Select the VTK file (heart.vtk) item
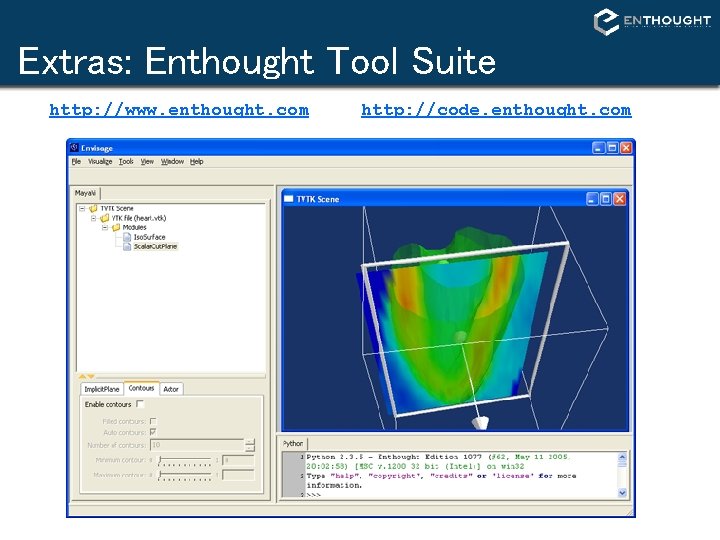The width and height of the screenshot is (720, 540). pyautogui.click(x=139, y=218)
